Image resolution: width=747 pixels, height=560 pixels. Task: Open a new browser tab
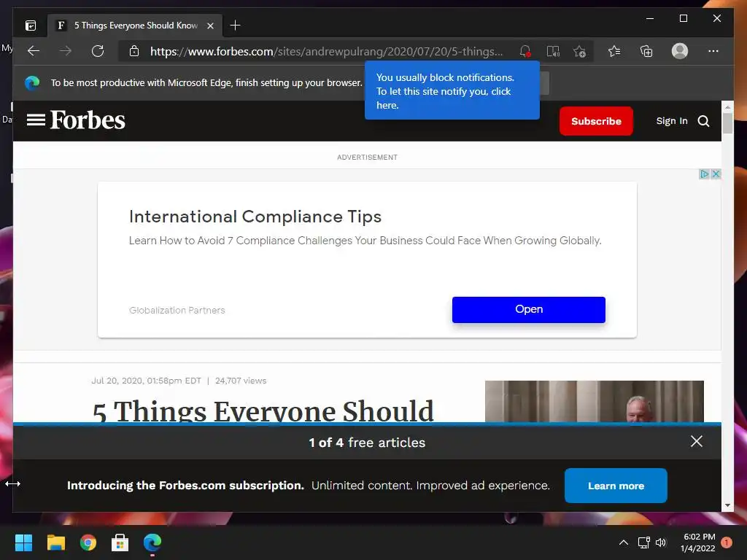(235, 26)
